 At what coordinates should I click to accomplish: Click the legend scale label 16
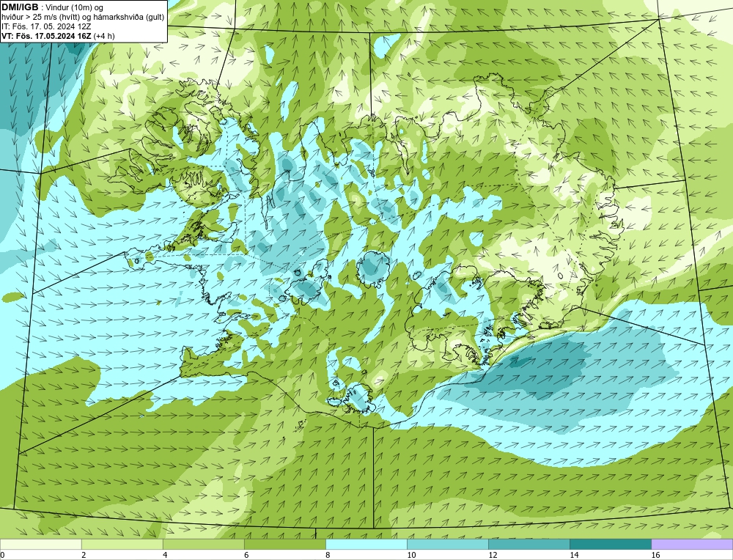click(655, 555)
